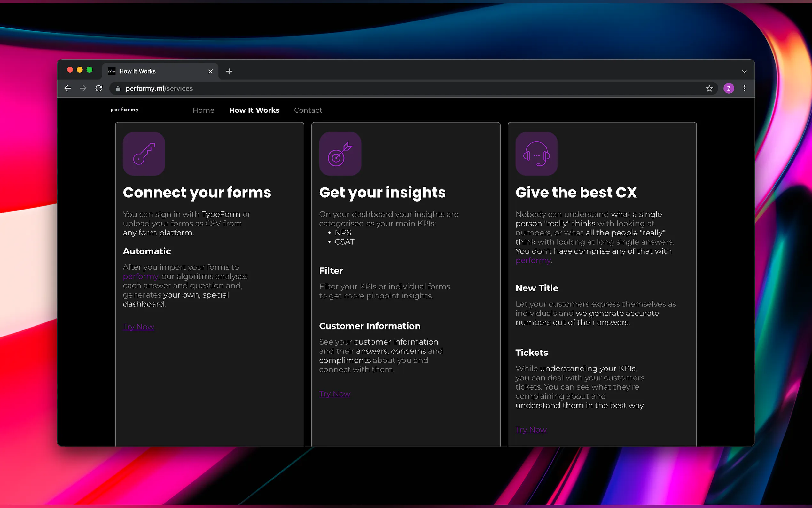The width and height of the screenshot is (812, 508).
Task: Reload the page with the refresh icon
Action: pyautogui.click(x=99, y=88)
